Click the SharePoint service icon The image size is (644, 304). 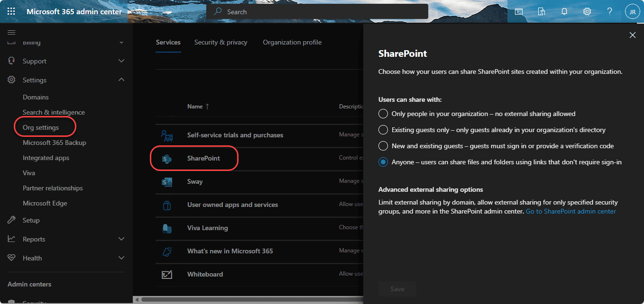point(167,159)
